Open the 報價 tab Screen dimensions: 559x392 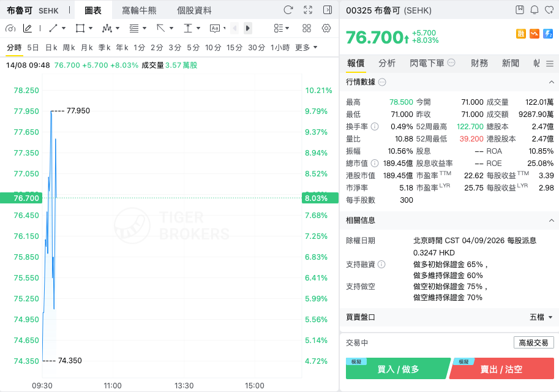click(356, 64)
